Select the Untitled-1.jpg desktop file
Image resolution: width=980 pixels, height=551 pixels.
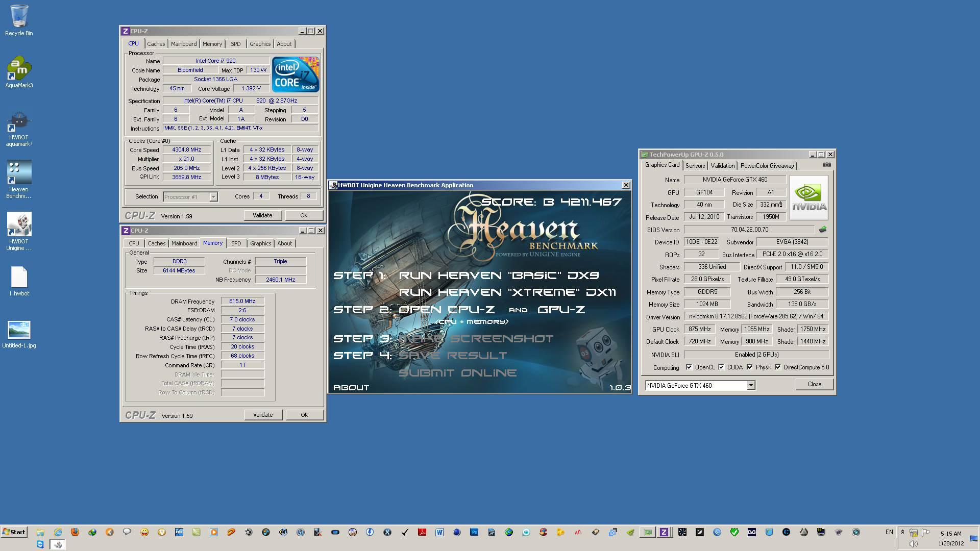[19, 334]
